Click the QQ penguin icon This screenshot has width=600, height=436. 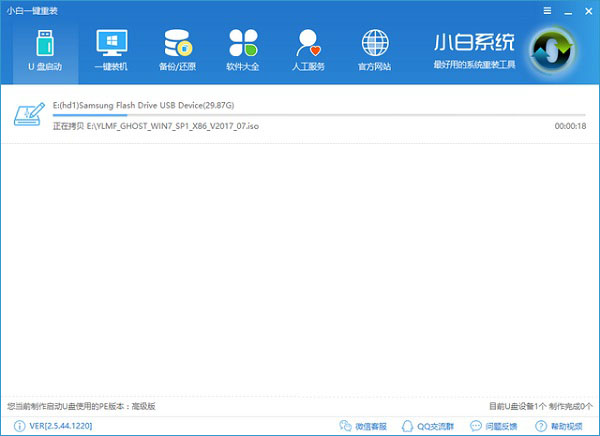click(x=407, y=426)
